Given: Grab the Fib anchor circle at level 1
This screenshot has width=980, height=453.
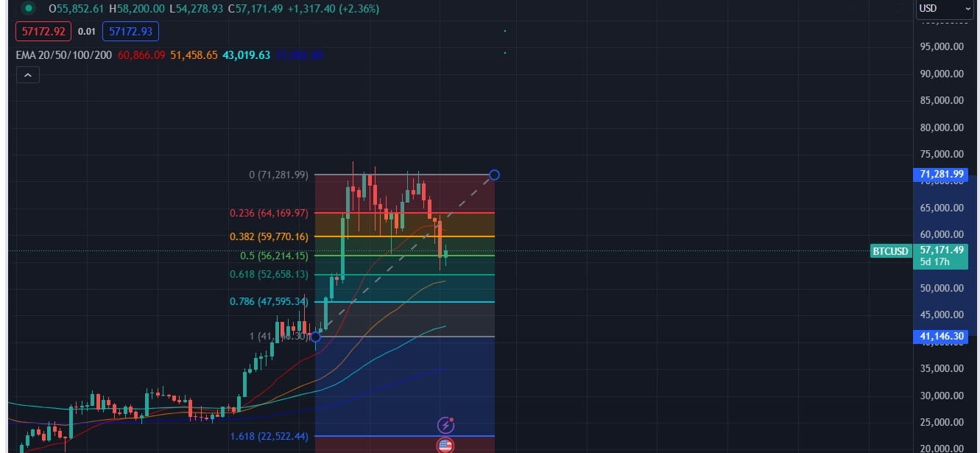Looking at the screenshot, I should click(316, 337).
